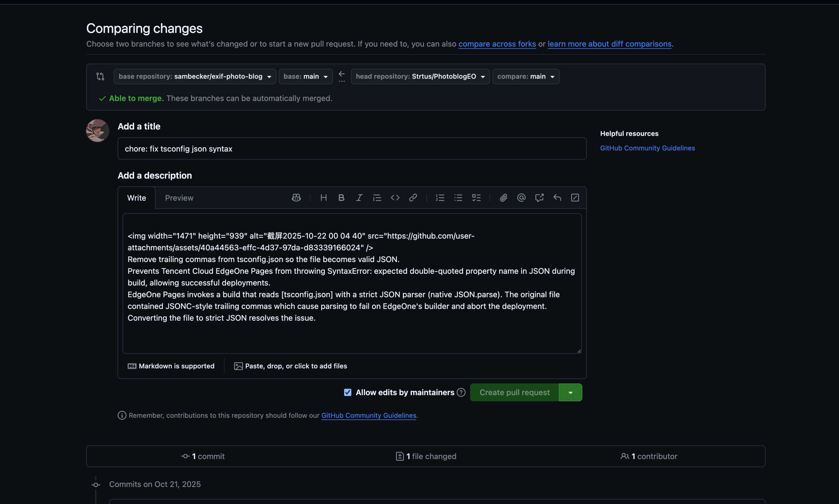Open Create pull request options arrow
839x504 pixels.
point(570,392)
